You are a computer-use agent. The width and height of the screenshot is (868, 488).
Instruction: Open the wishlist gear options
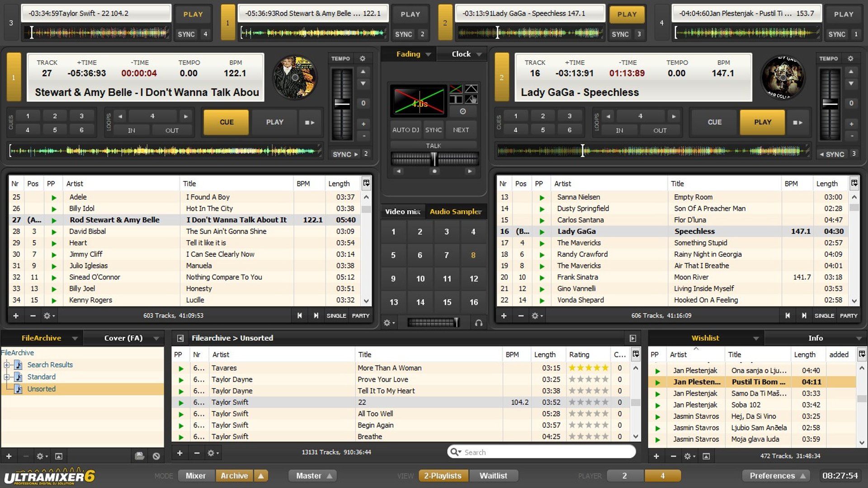click(x=689, y=456)
